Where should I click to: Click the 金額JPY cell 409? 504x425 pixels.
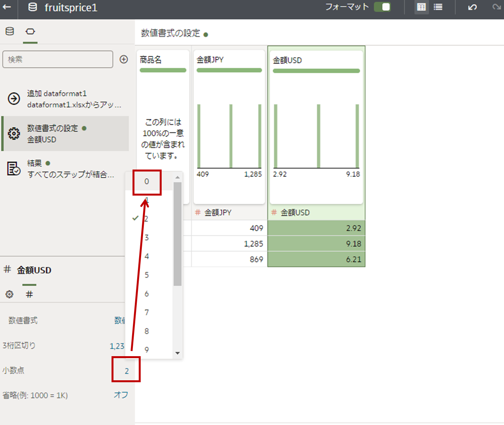[229, 228]
